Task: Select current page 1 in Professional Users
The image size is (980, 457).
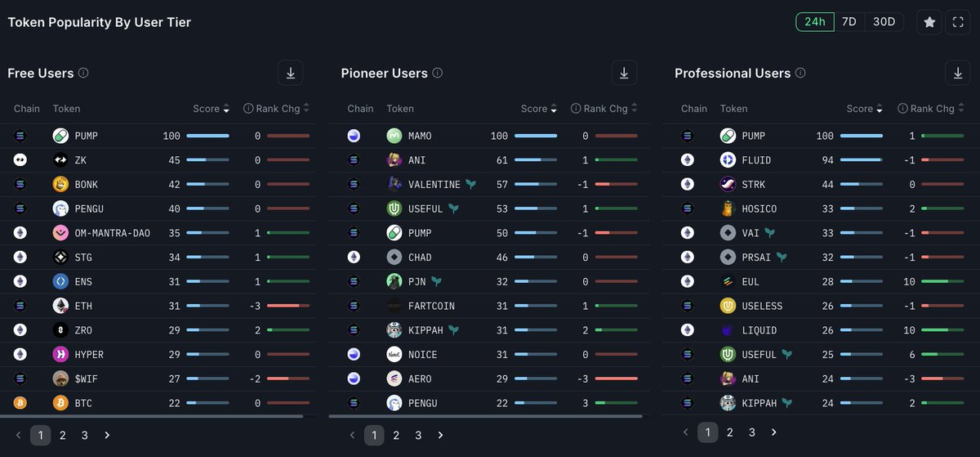Action: (708, 432)
